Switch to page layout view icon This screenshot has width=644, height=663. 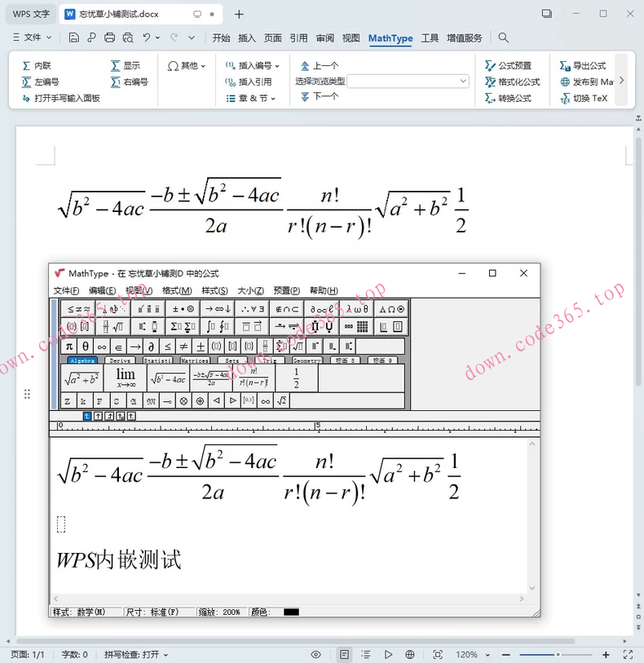pyautogui.click(x=344, y=655)
